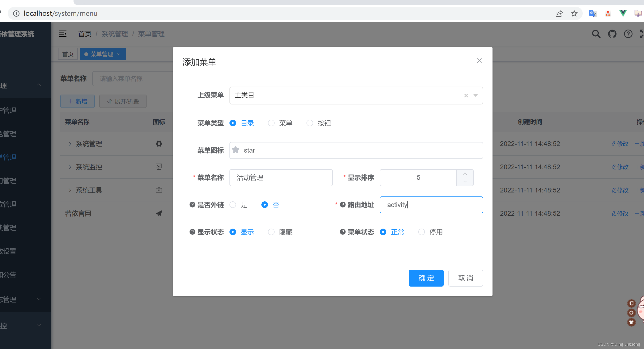This screenshot has width=644, height=349.
Task: Expand the 系统管理 tree item
Action: [x=70, y=143]
